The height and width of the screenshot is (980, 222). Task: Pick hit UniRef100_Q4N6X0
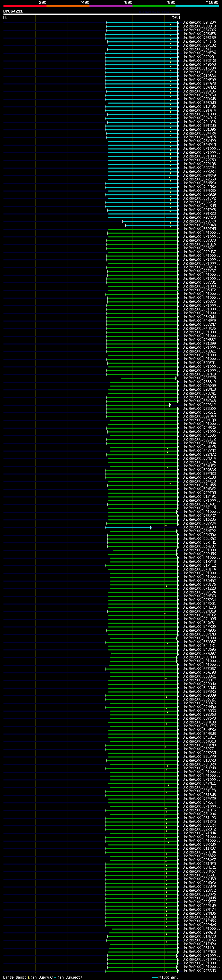point(199,428)
